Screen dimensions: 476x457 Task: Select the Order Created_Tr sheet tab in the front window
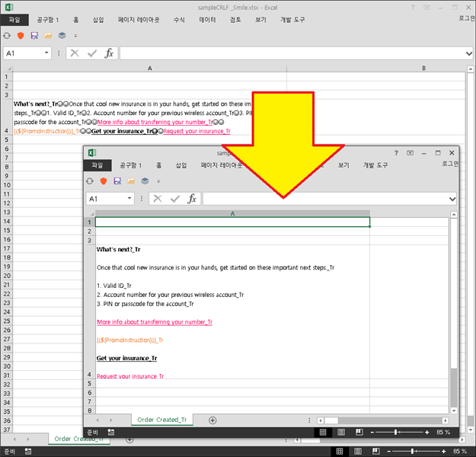click(x=162, y=420)
